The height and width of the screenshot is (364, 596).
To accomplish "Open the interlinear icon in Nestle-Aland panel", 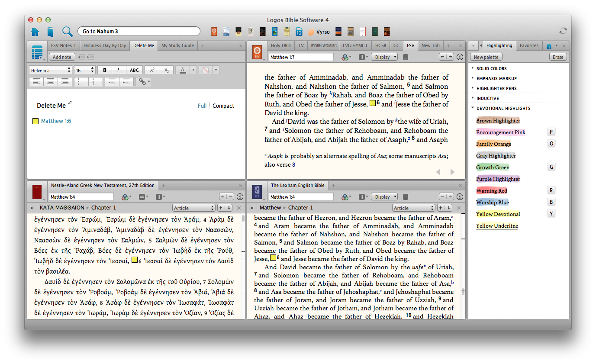I will 143,197.
